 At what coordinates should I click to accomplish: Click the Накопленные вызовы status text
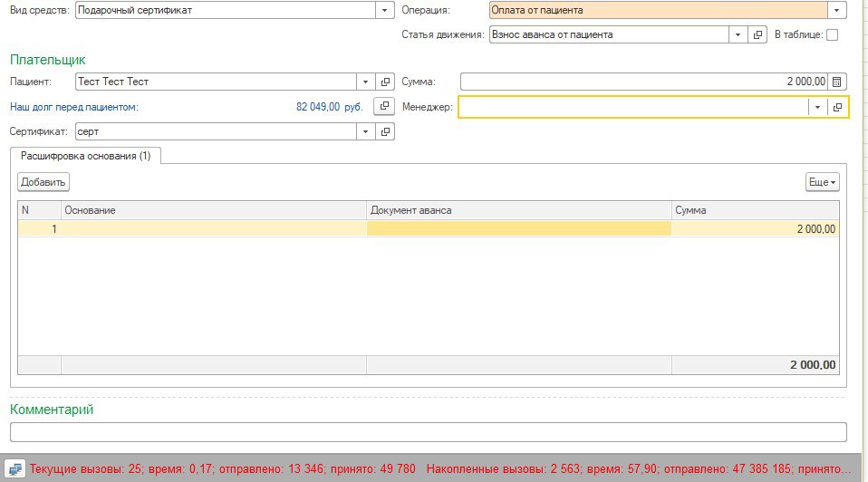point(639,468)
